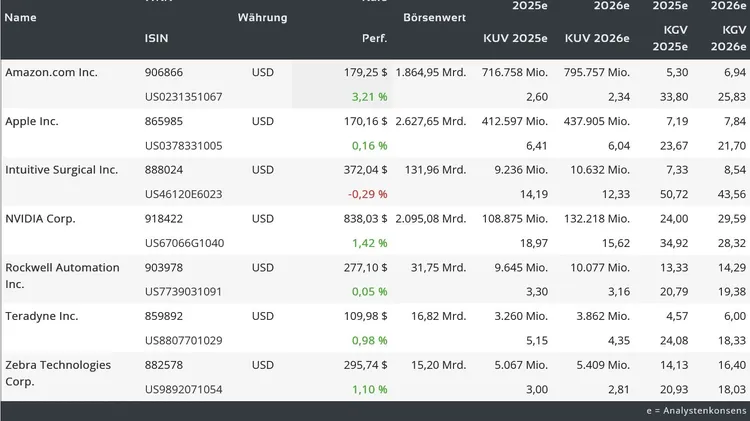Click Intuitive Surgical KGV value 50,72

pyautogui.click(x=674, y=194)
